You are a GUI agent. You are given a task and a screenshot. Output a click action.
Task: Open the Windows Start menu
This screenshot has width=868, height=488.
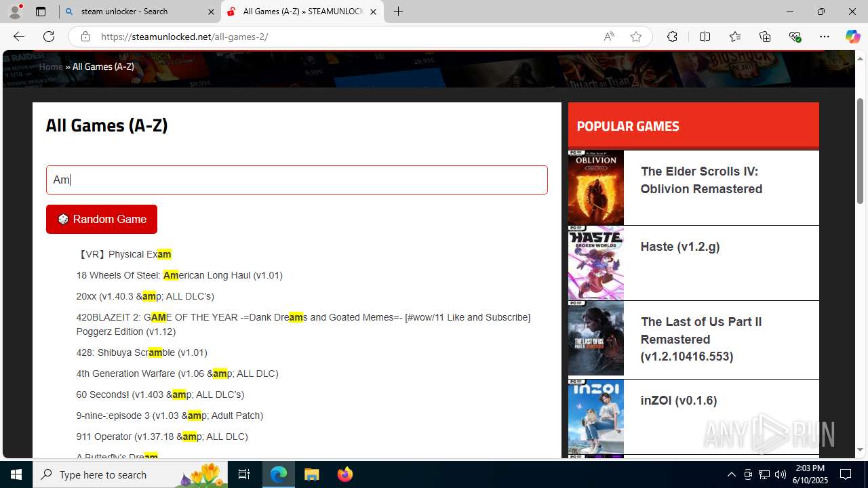coord(16,474)
